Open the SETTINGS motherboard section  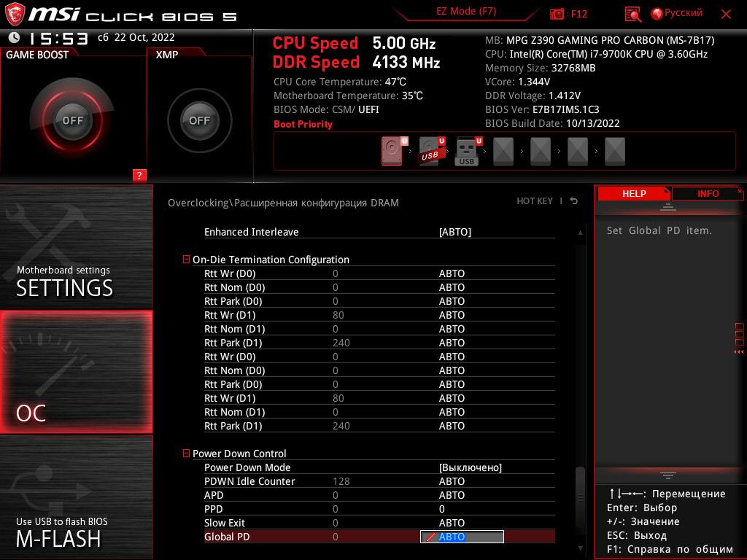point(76,246)
